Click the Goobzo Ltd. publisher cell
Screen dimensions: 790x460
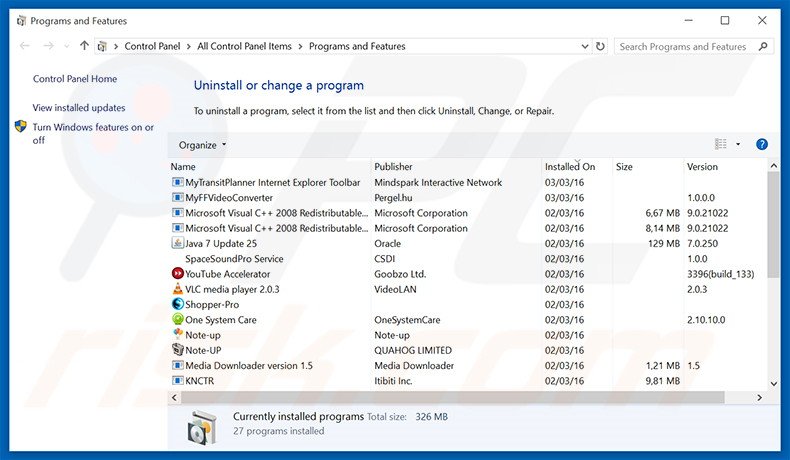click(400, 274)
